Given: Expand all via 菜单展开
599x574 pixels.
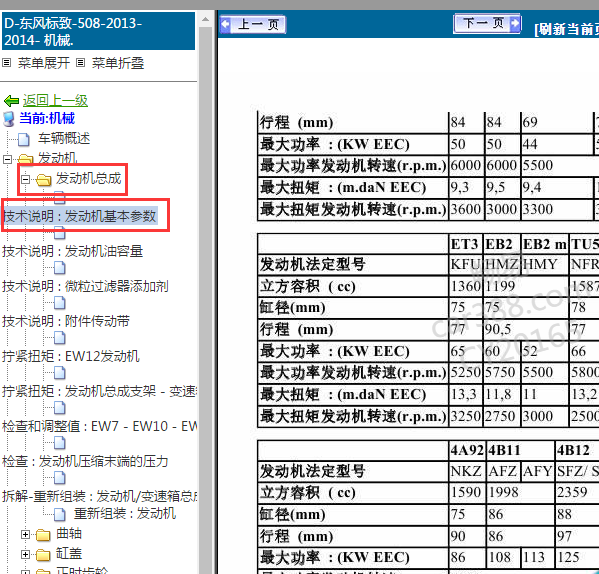Looking at the screenshot, I should (44, 63).
